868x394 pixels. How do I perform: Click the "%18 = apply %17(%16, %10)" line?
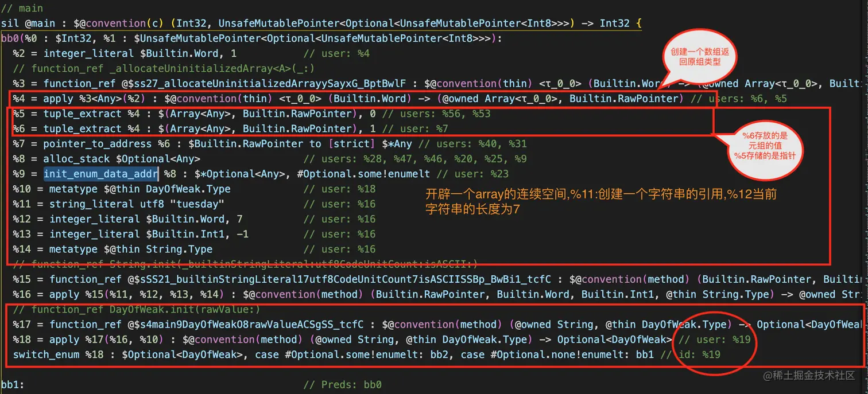[382, 339]
